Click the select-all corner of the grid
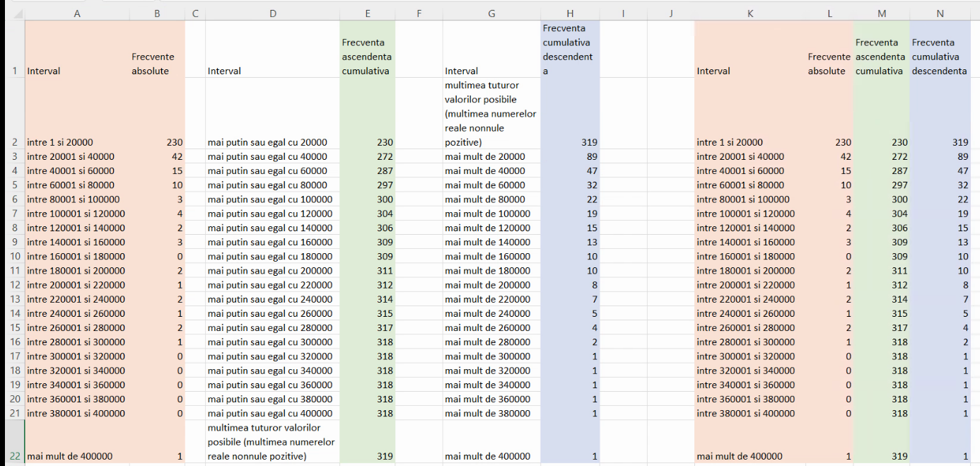The height and width of the screenshot is (466, 980). pos(13,13)
